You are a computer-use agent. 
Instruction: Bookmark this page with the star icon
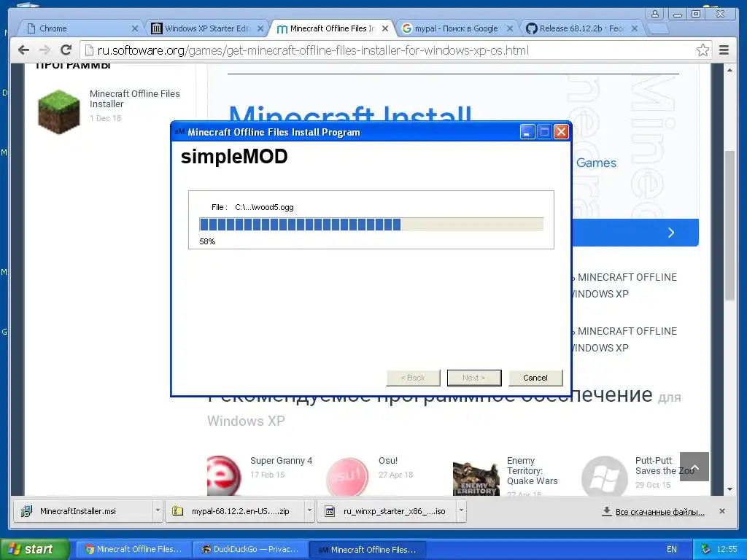703,50
